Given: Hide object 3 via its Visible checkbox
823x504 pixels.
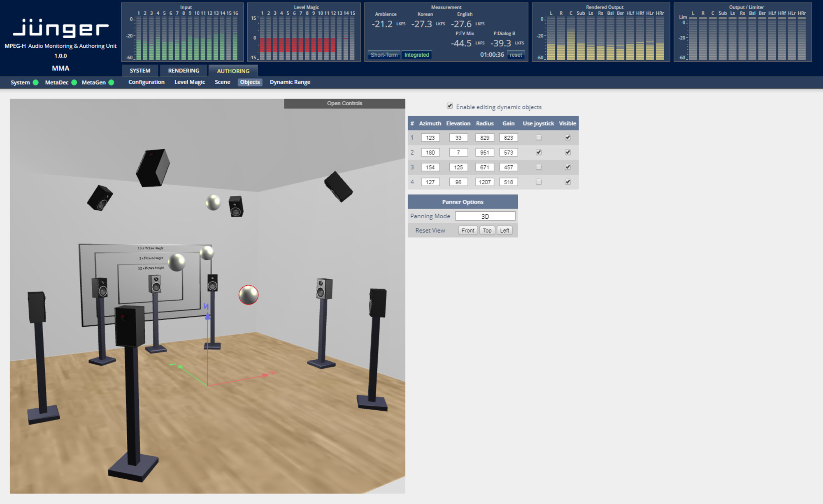Looking at the screenshot, I should click(x=567, y=167).
